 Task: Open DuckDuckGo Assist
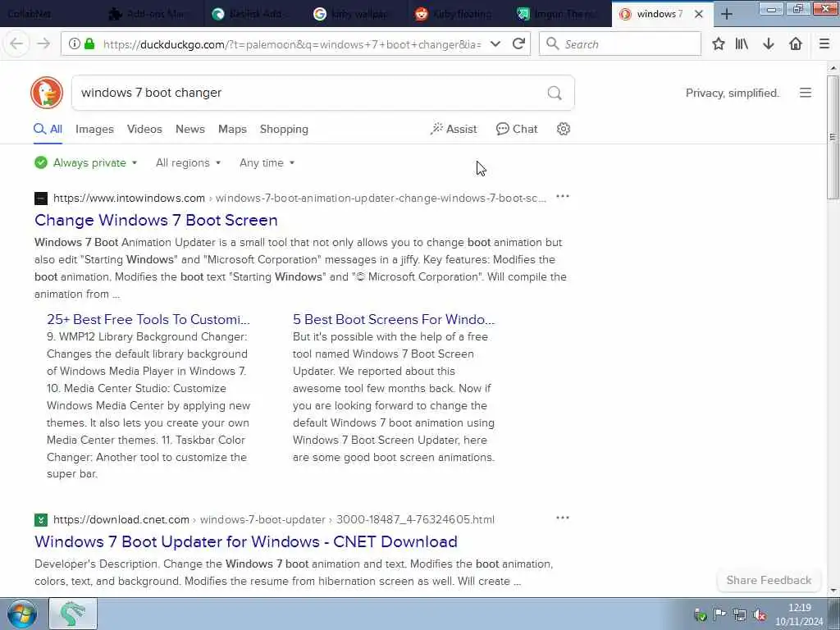click(453, 129)
